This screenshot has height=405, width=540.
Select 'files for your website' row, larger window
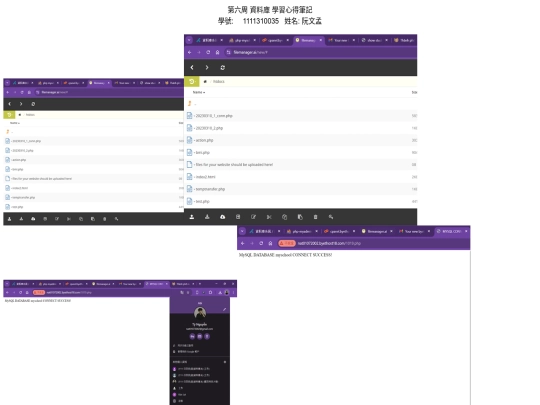(300, 165)
